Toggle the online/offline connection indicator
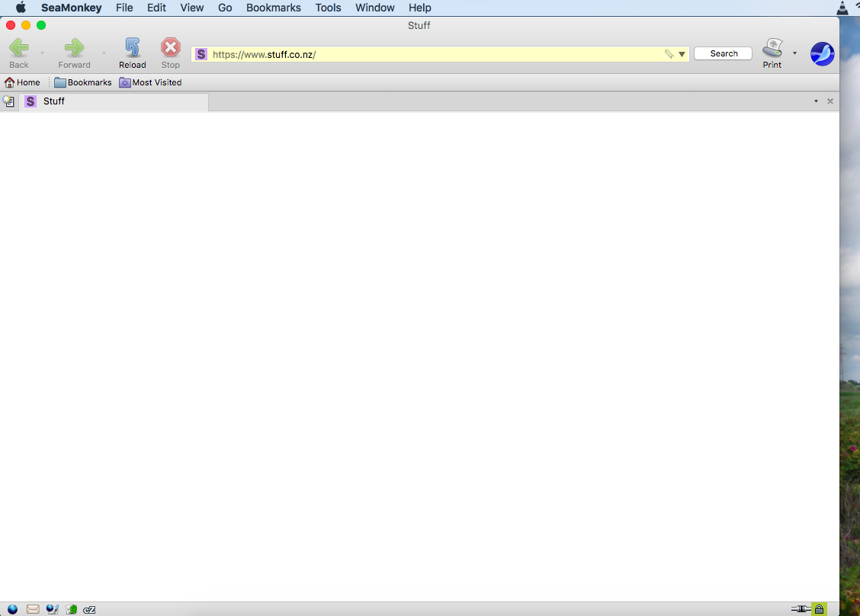 tap(801, 609)
